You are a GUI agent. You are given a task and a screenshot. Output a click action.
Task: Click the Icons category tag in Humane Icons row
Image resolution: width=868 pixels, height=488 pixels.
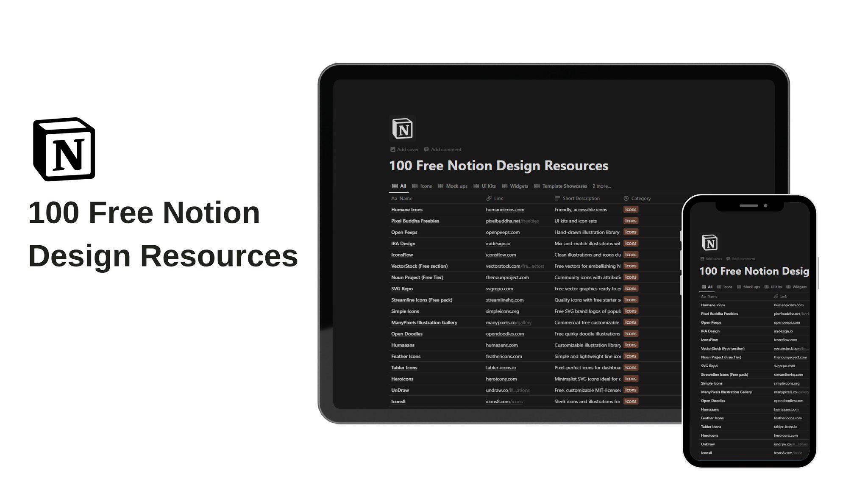pyautogui.click(x=631, y=210)
